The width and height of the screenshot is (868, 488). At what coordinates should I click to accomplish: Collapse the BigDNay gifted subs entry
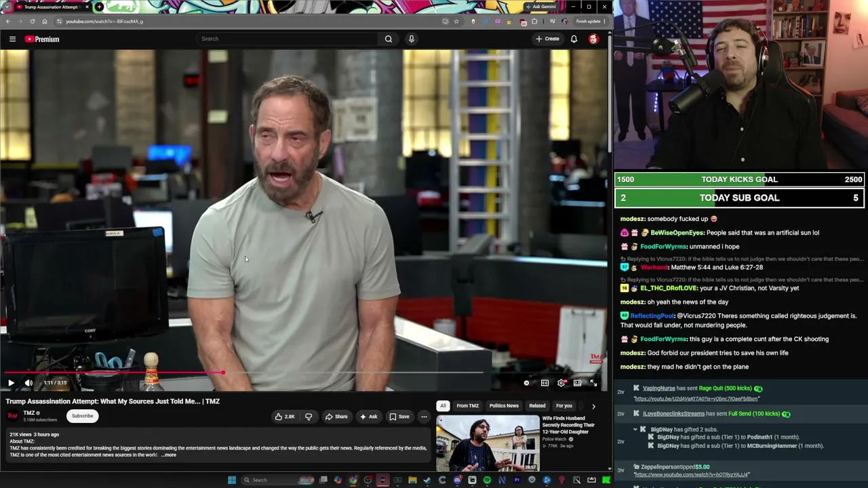coord(635,429)
